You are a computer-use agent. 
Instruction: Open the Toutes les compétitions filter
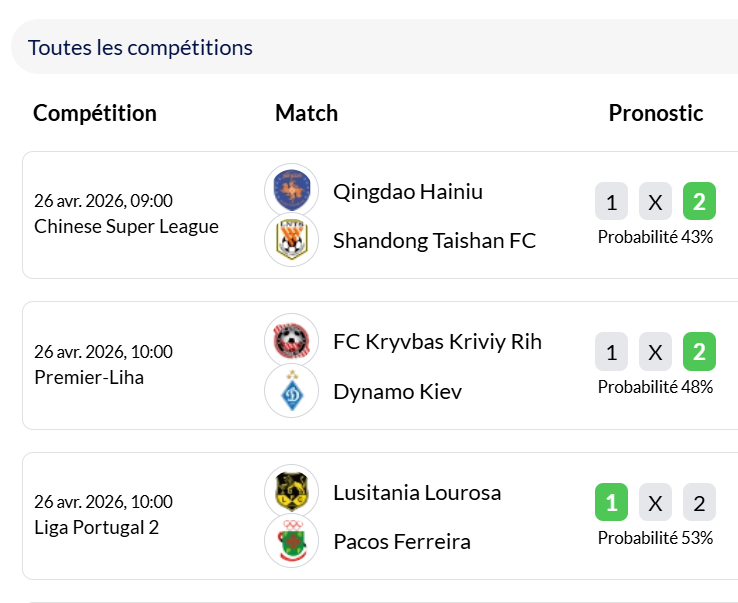(140, 47)
